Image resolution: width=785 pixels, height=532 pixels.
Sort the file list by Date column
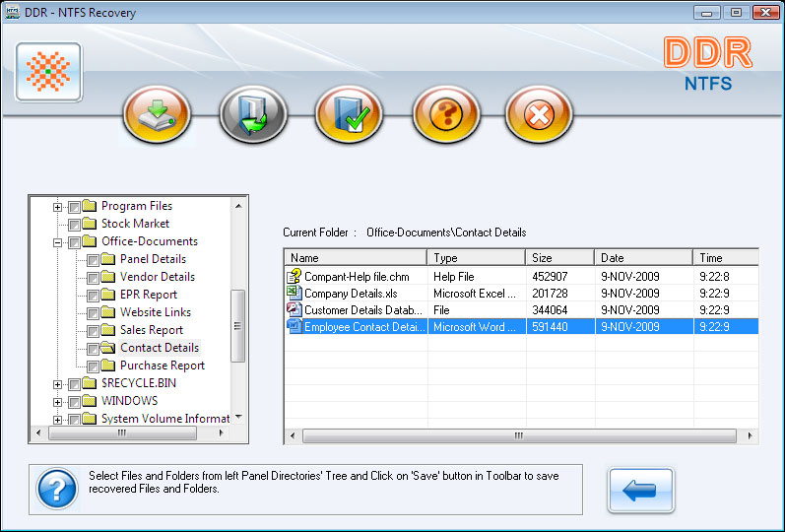644,257
